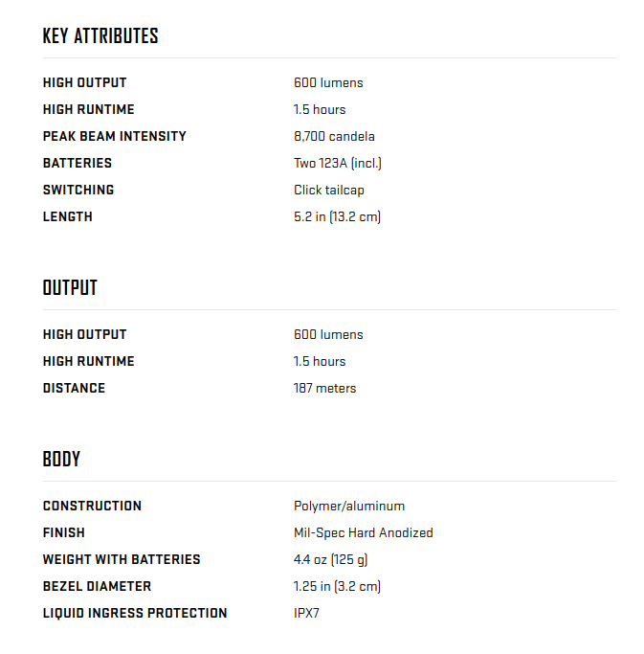The height and width of the screenshot is (654, 644).
Task: Select the Mil-Spec Hard Anodized text
Action: coord(363,533)
